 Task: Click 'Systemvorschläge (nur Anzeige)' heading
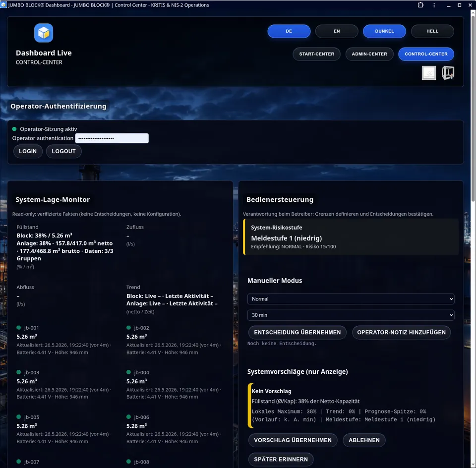click(x=297, y=372)
